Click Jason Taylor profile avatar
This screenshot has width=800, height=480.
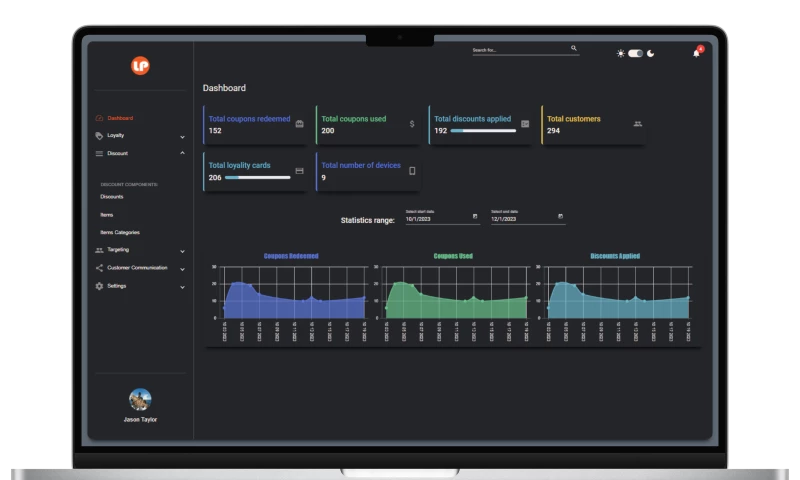tap(140, 399)
